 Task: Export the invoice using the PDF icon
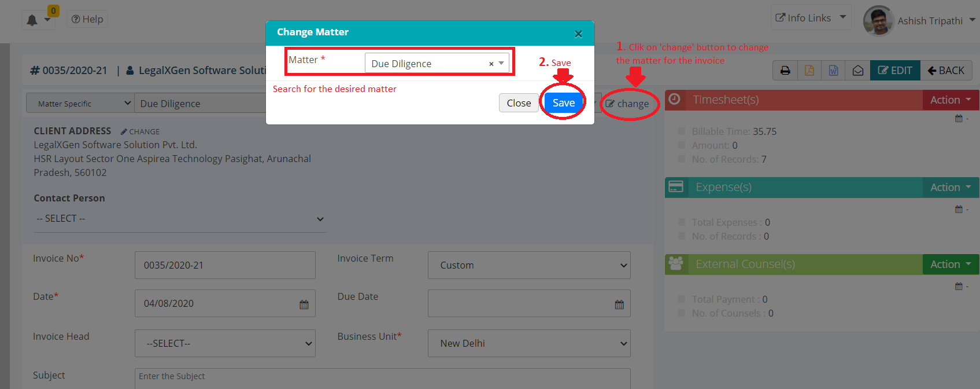[809, 71]
